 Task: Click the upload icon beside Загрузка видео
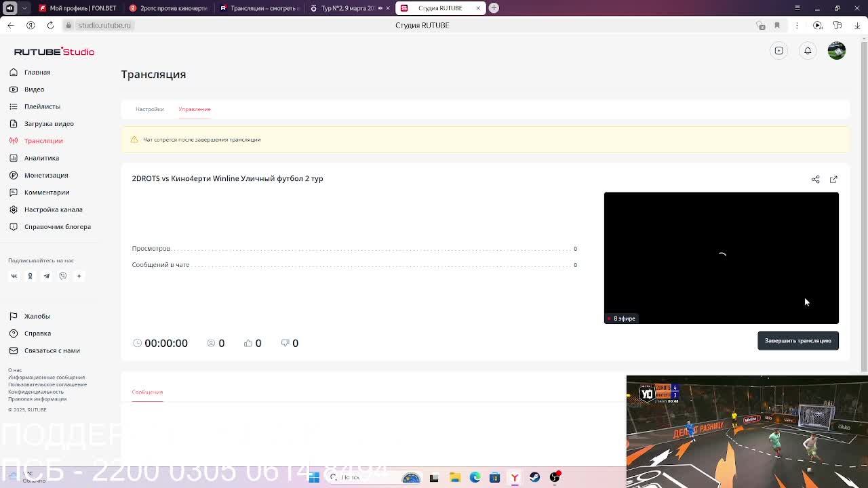coord(14,123)
